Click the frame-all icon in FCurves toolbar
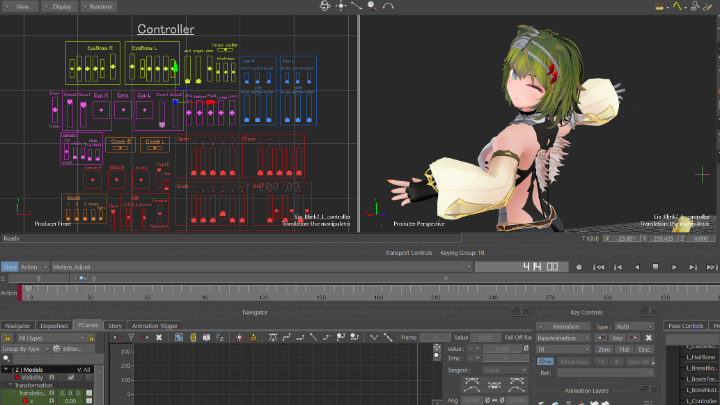 tap(179, 338)
